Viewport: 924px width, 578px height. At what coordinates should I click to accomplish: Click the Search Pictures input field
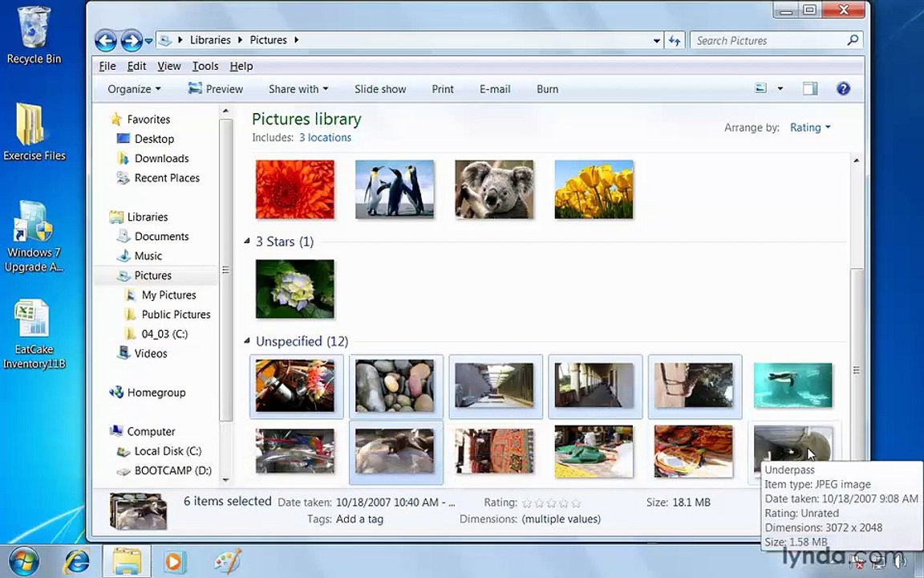coord(769,41)
